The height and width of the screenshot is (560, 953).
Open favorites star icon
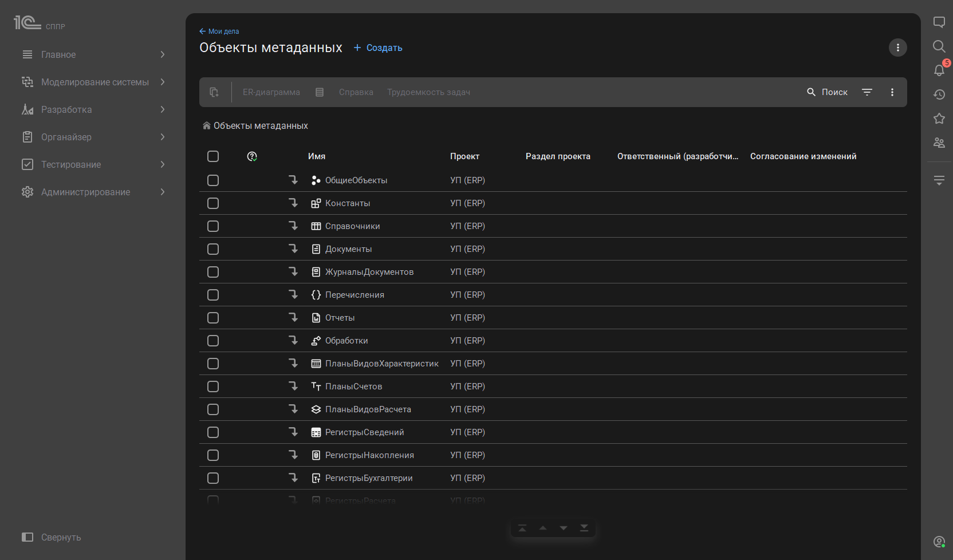(x=939, y=119)
